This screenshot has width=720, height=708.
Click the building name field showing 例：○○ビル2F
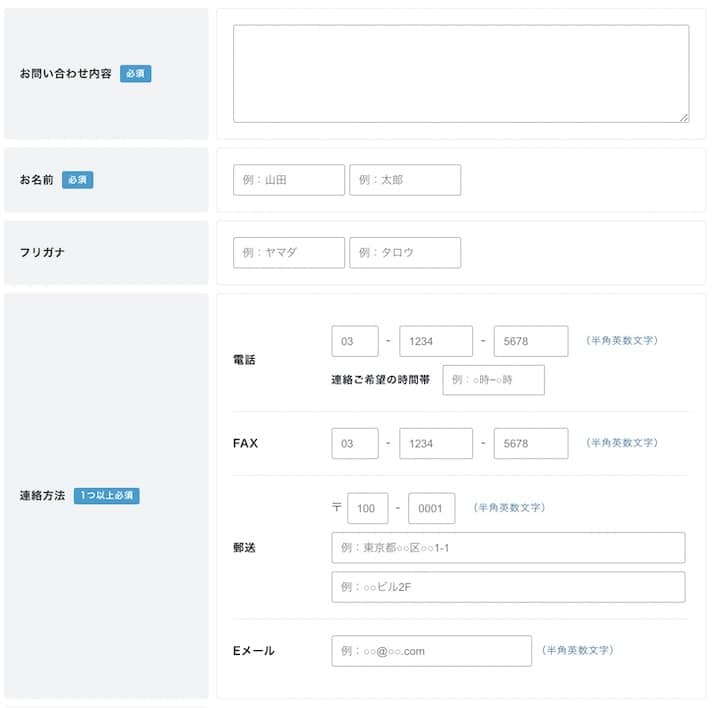(x=508, y=587)
